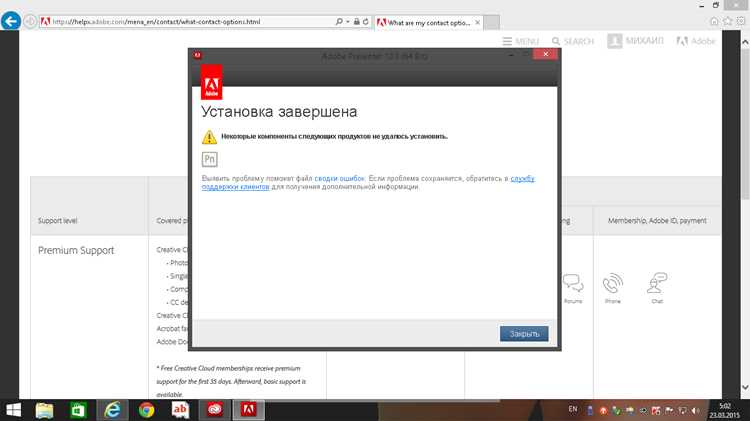Open a new browser tab

click(491, 22)
